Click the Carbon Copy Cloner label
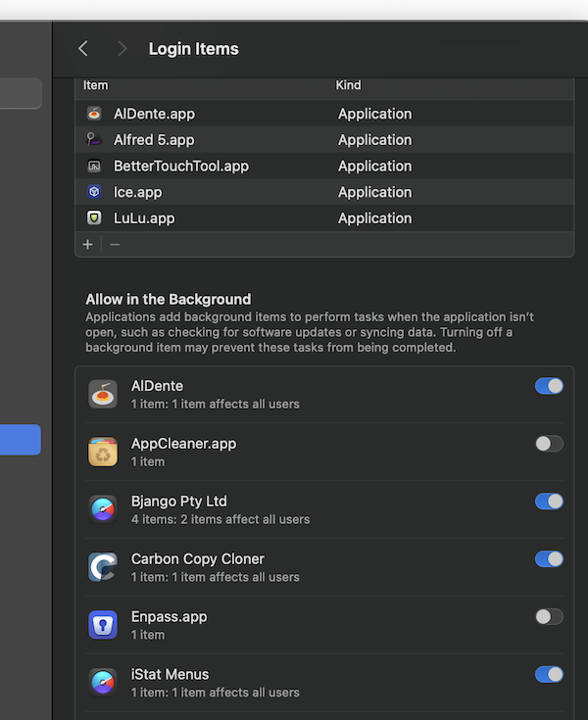This screenshot has width=588, height=720. [198, 559]
